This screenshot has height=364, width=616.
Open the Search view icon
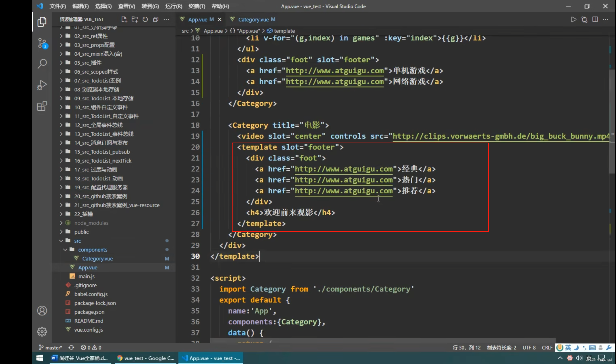pyautogui.click(x=42, y=64)
